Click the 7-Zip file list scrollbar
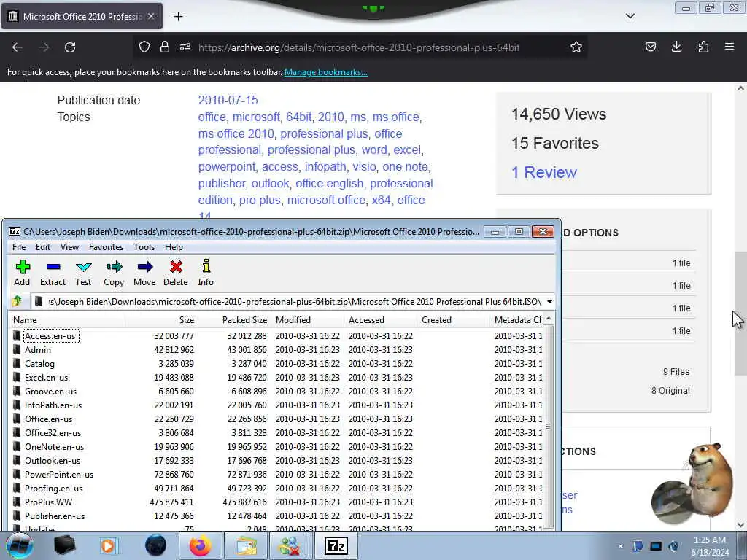Screen dimensions: 747x560 point(549,426)
